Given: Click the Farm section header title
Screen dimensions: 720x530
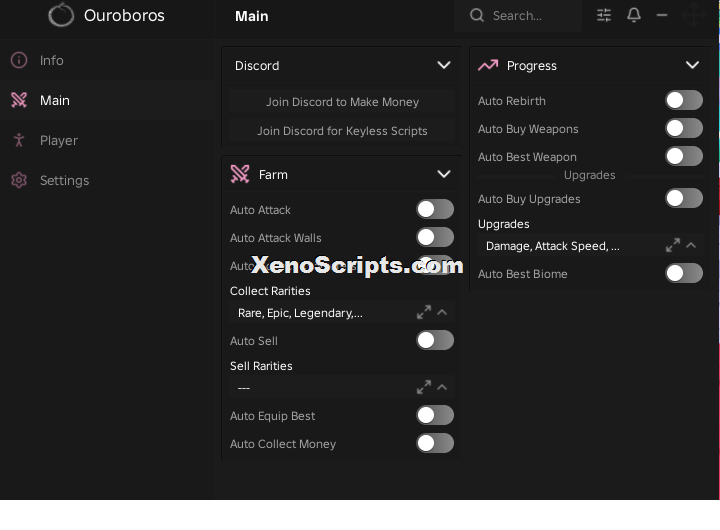Looking at the screenshot, I should 273,175.
